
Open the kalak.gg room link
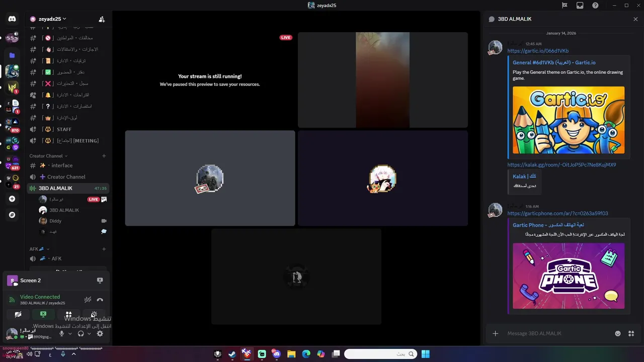pos(561,164)
